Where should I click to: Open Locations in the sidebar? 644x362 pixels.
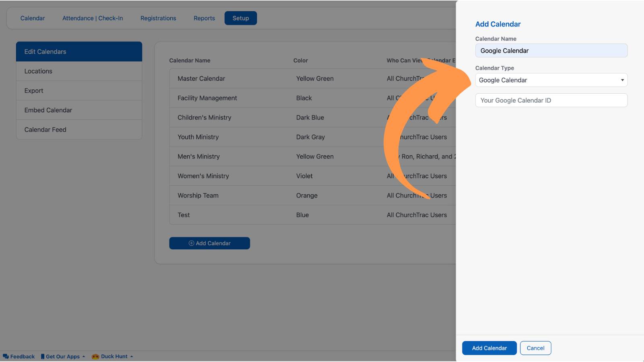(x=79, y=71)
